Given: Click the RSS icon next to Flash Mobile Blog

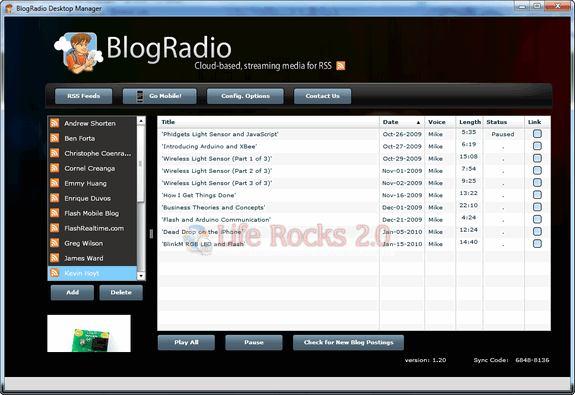Looking at the screenshot, I should click(x=55, y=213).
